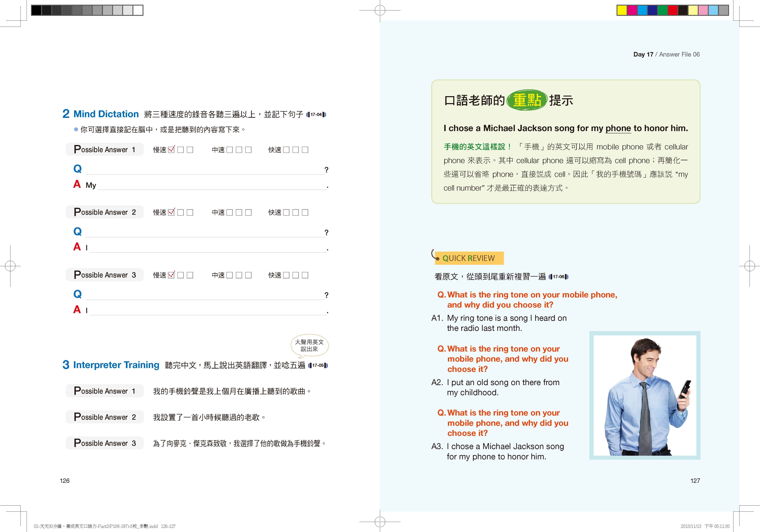The width and height of the screenshot is (760, 532).
Task: Uncheck the ticked 慢速 box for Possible Answer 3
Action: [x=171, y=275]
